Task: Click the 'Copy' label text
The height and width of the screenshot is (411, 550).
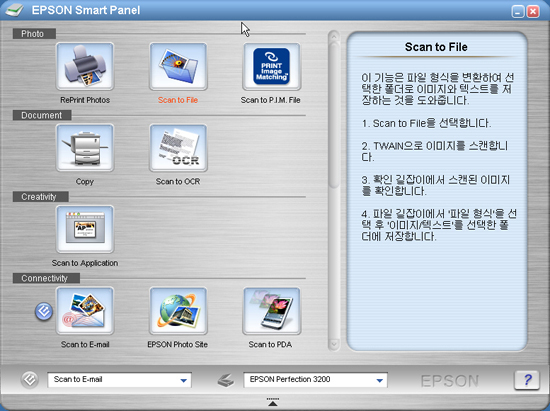Action: point(85,182)
